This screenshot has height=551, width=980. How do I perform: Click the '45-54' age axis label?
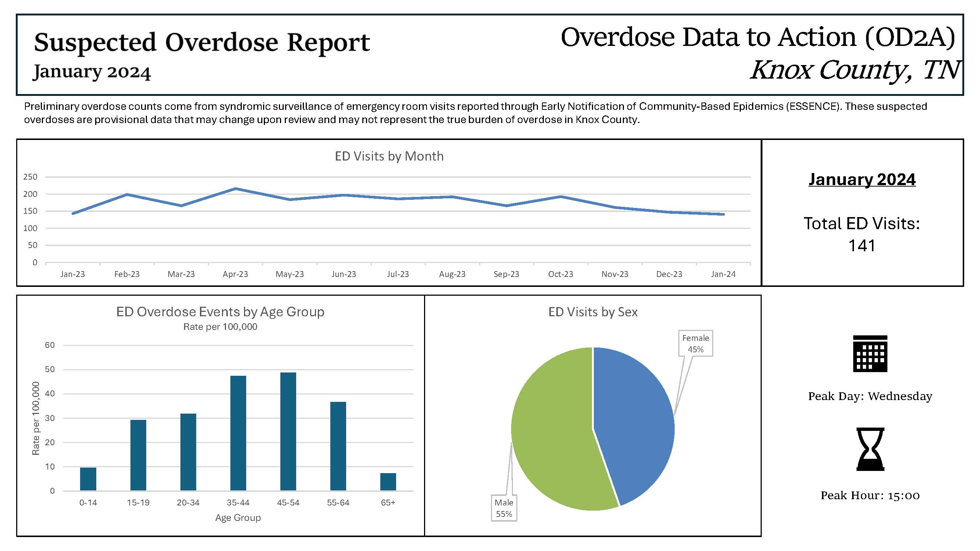[x=288, y=503]
